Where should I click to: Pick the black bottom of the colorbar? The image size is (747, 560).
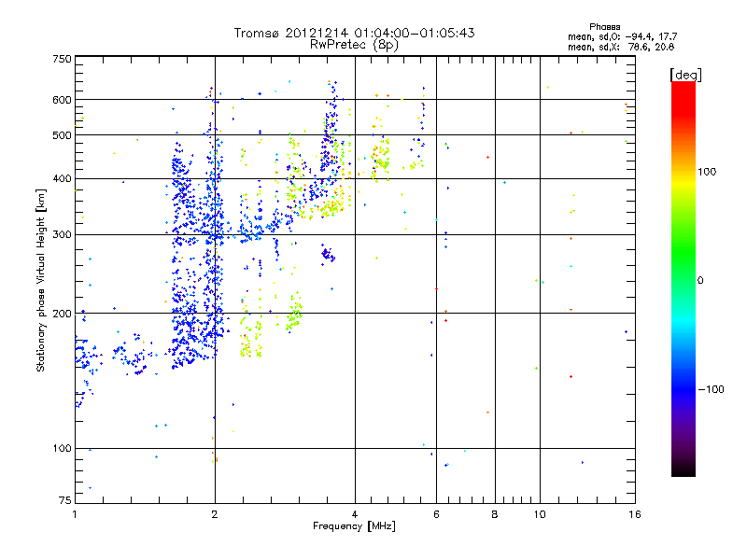click(683, 471)
